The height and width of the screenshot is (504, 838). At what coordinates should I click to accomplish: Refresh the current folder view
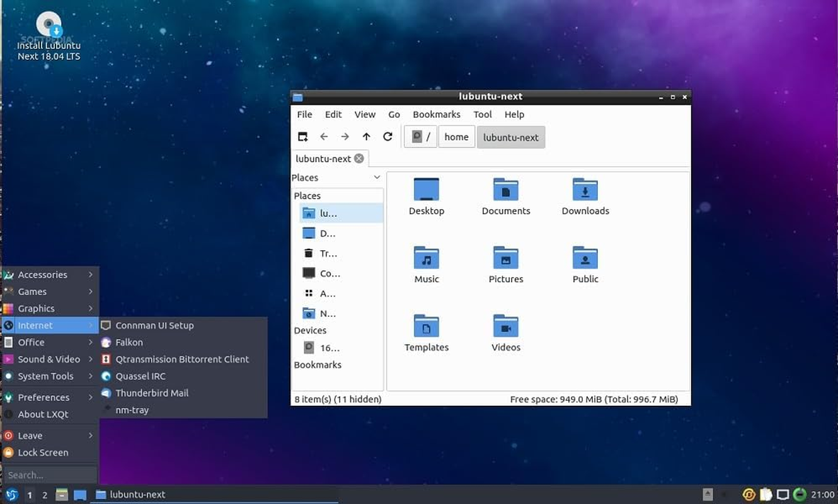click(x=388, y=136)
